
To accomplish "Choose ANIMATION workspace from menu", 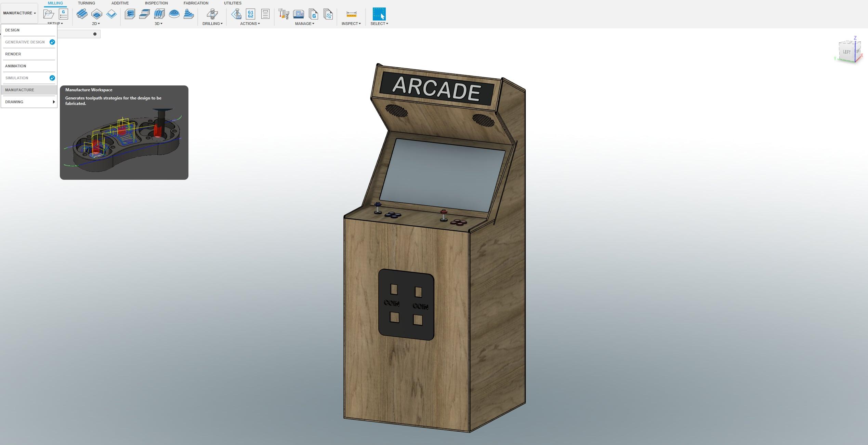I will tap(29, 66).
